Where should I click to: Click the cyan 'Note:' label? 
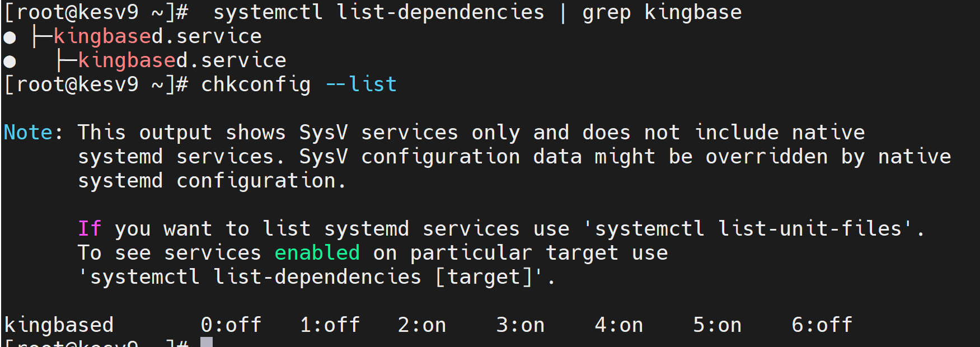(33, 133)
